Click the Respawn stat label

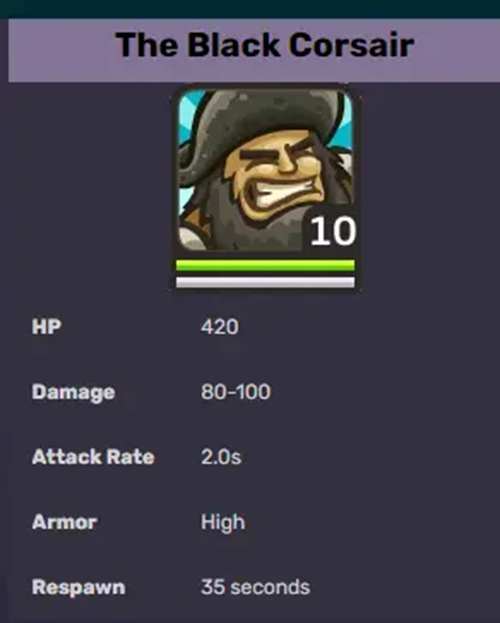[78, 588]
